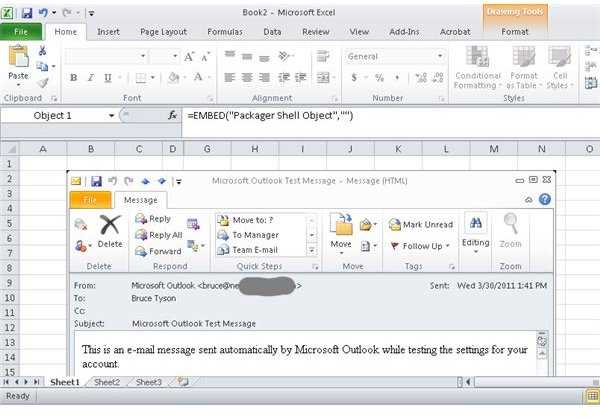The width and height of the screenshot is (600, 418).
Task: Click the Accounting dollar format icon
Action: pyautogui.click(x=354, y=78)
